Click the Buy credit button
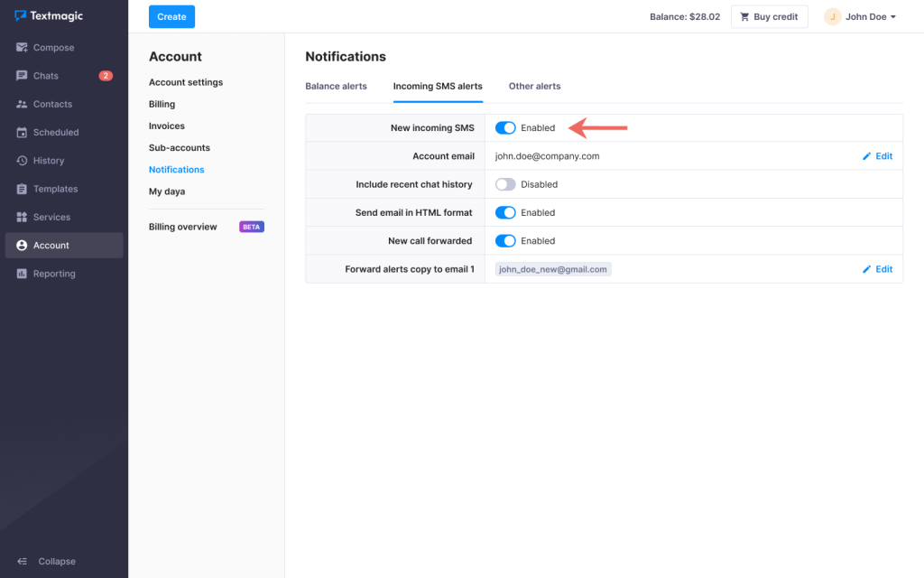The width and height of the screenshot is (924, 578). [769, 16]
